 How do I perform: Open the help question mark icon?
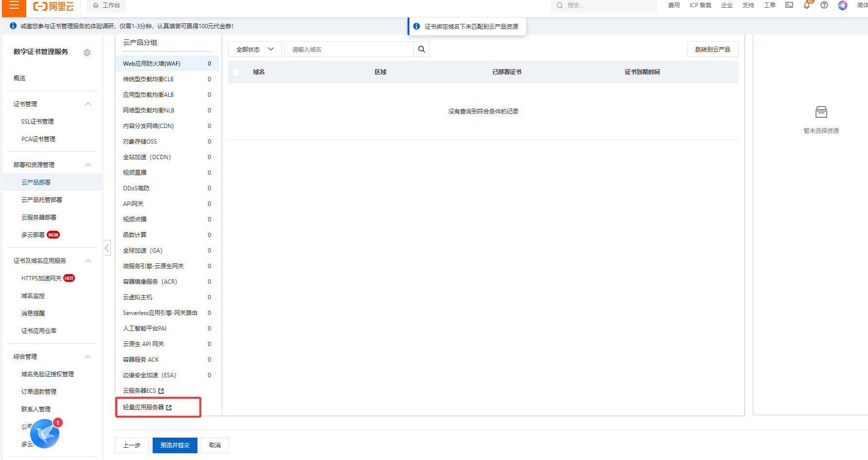coord(824,5)
